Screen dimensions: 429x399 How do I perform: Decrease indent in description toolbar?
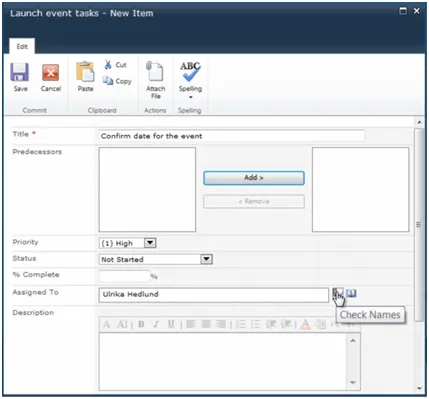click(x=271, y=324)
